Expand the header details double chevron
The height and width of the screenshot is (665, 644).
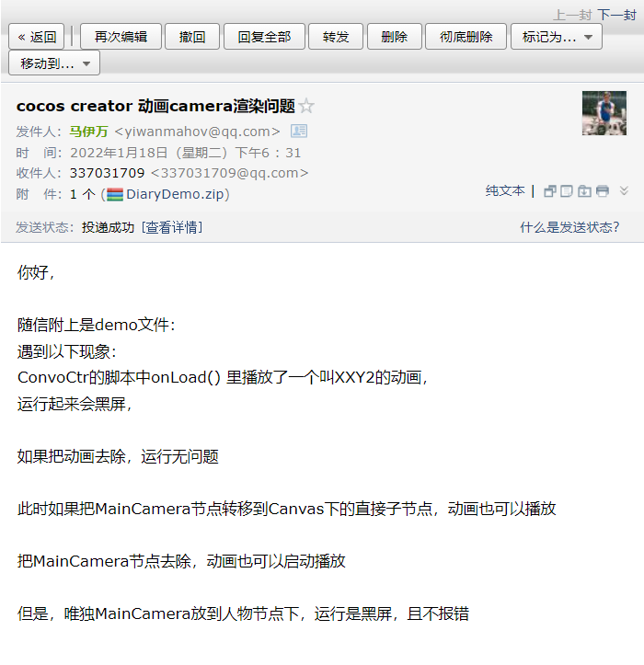pyautogui.click(x=624, y=190)
